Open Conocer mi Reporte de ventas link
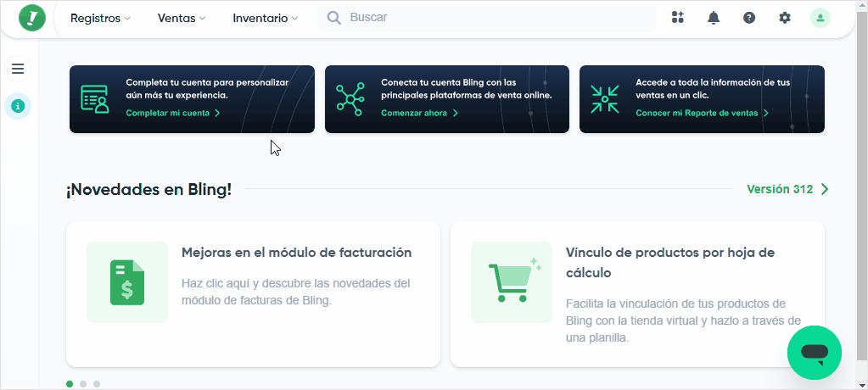 pyautogui.click(x=697, y=113)
